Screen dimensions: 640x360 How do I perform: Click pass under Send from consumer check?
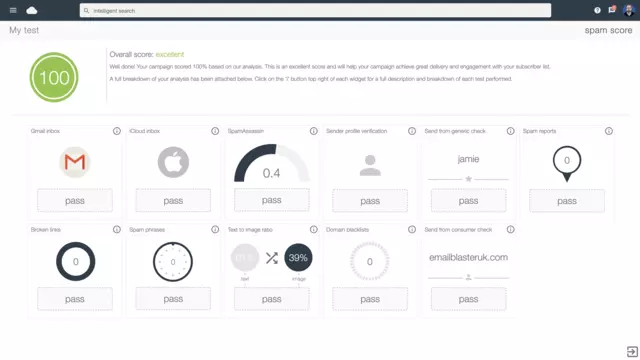pos(469,299)
